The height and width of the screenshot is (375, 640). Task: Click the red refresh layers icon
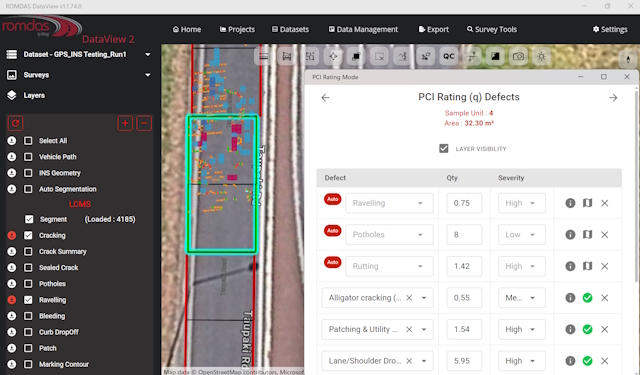click(16, 123)
